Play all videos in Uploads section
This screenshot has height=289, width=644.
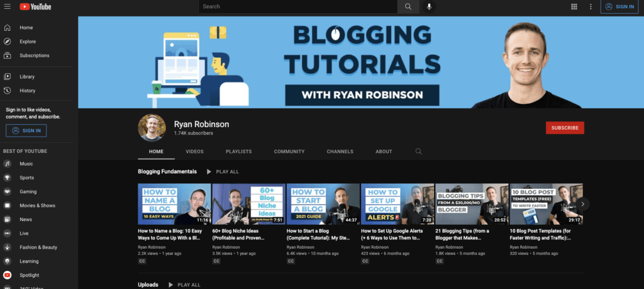click(184, 285)
